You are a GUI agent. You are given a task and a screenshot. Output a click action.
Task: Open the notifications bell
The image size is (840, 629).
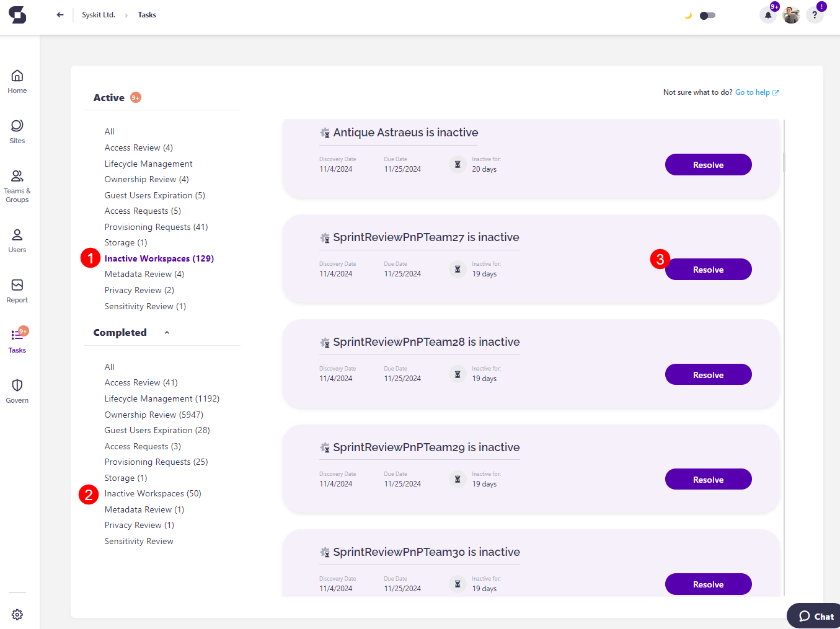[x=767, y=14]
